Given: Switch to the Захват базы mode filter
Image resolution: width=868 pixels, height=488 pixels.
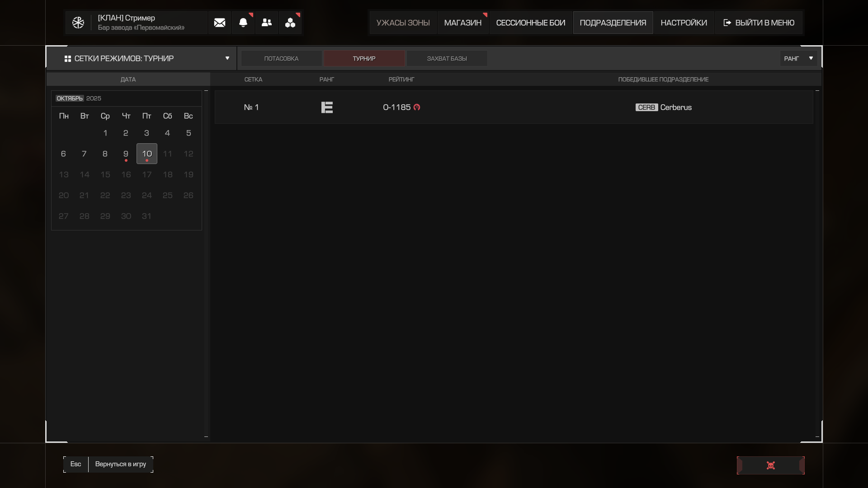Looking at the screenshot, I should (x=447, y=59).
